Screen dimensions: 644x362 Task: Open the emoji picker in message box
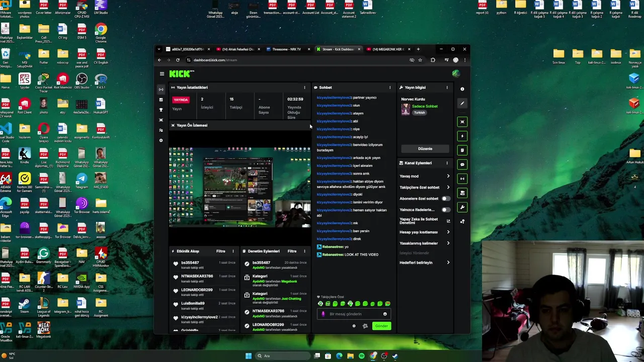pos(385,314)
